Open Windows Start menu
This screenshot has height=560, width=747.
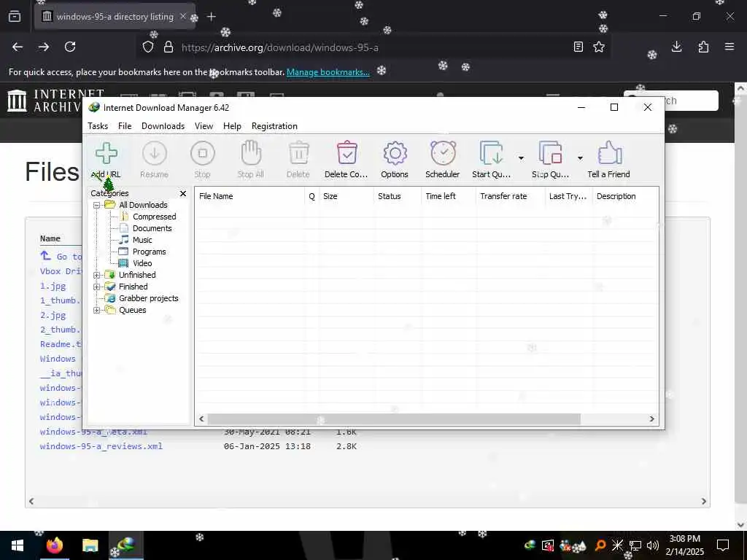pyautogui.click(x=18, y=545)
